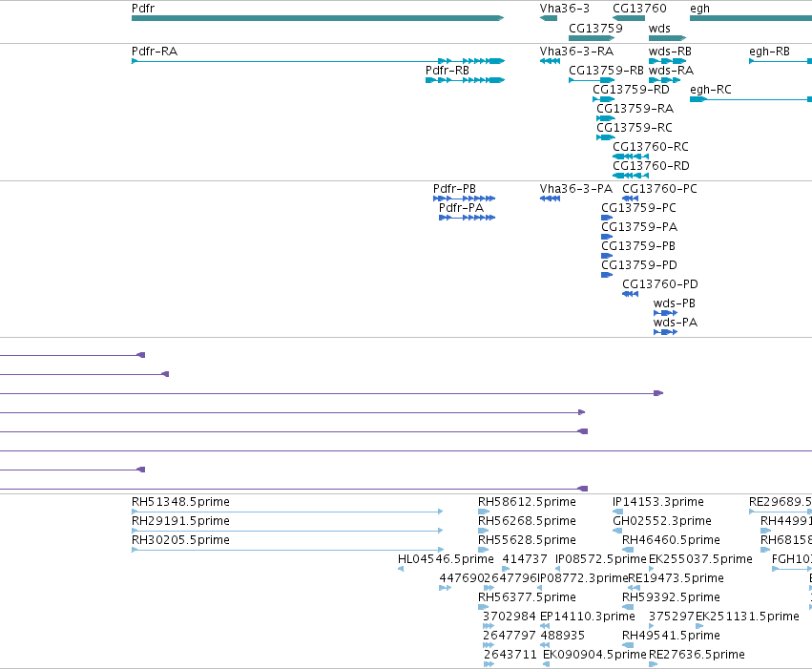The width and height of the screenshot is (812, 669).
Task: Click the wds gene label
Action: pos(659,29)
